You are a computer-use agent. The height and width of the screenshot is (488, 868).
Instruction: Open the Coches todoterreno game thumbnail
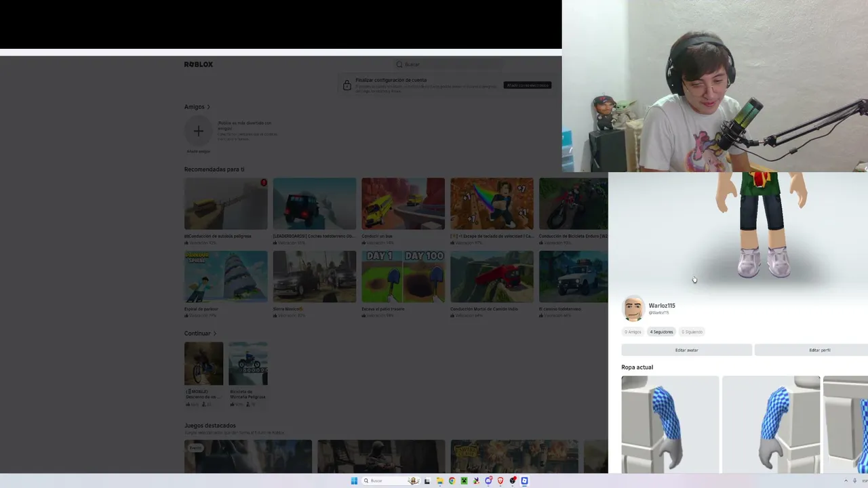(315, 204)
